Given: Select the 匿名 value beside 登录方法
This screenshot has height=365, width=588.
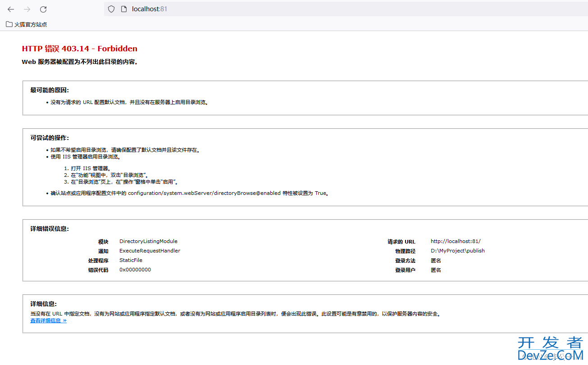Looking at the screenshot, I should 436,261.
